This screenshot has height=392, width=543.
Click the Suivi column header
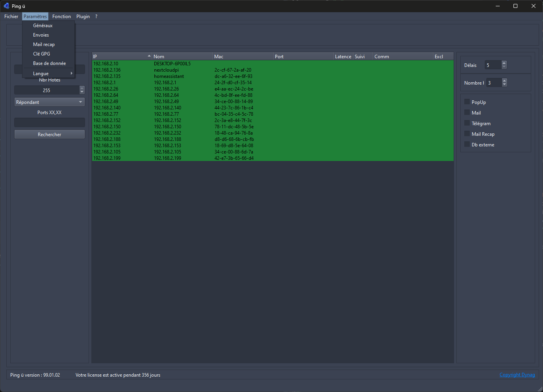(363, 57)
